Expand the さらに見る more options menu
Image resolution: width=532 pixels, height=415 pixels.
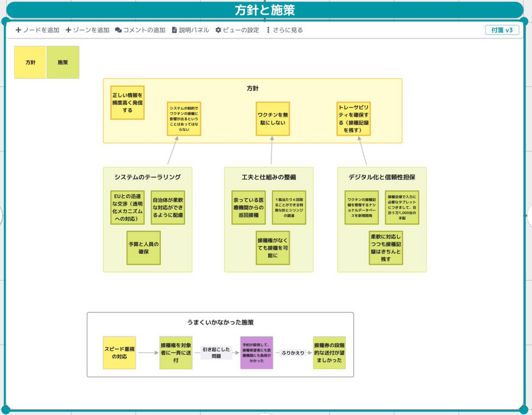285,30
